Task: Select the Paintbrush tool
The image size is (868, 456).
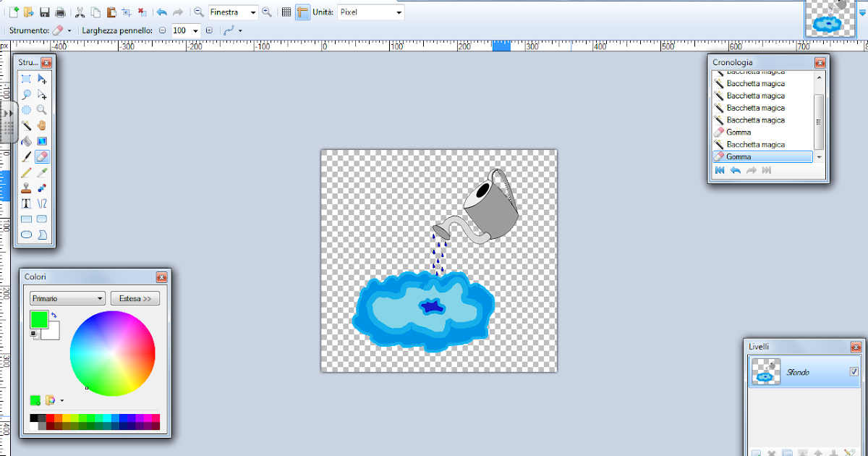Action: point(26,156)
